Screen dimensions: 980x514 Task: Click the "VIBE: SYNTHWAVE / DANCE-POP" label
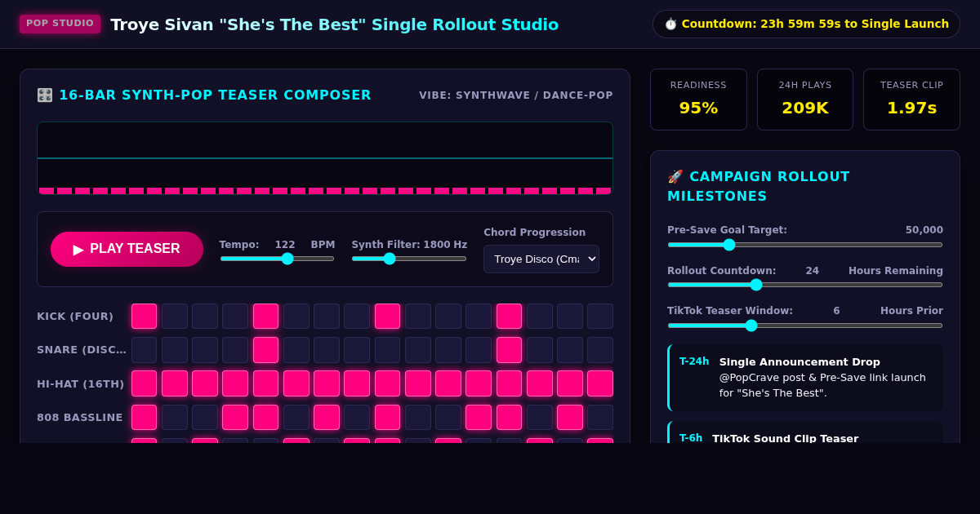tap(516, 95)
